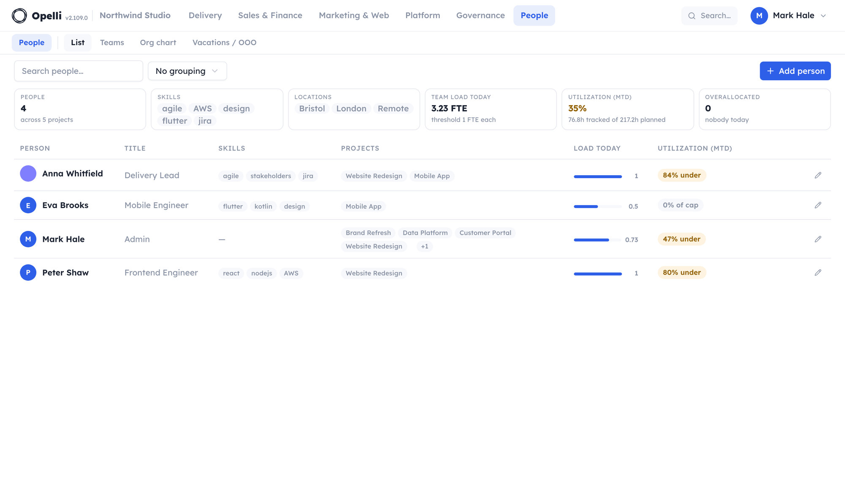Click the 80% under utilization badge

(682, 273)
